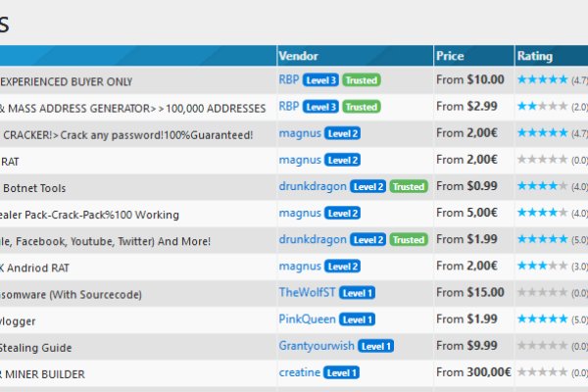
Task: Click Level 2 badge in the 5,00€ row
Action: [x=342, y=214]
